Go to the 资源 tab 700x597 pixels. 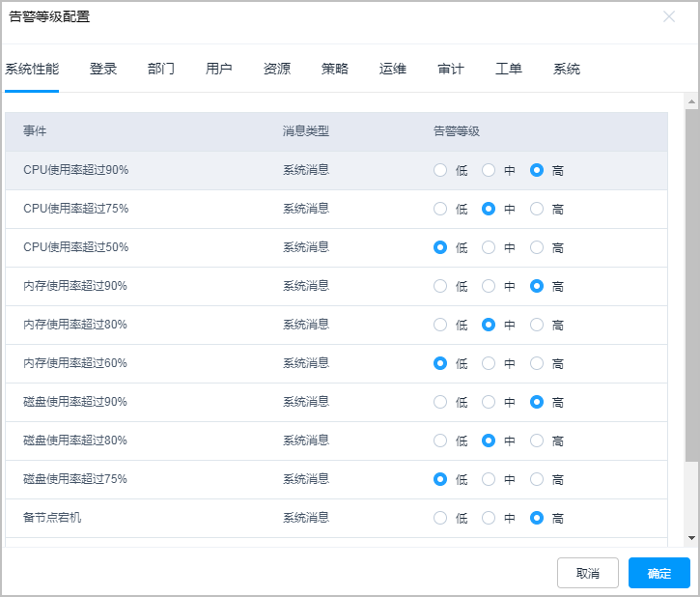coord(277,70)
